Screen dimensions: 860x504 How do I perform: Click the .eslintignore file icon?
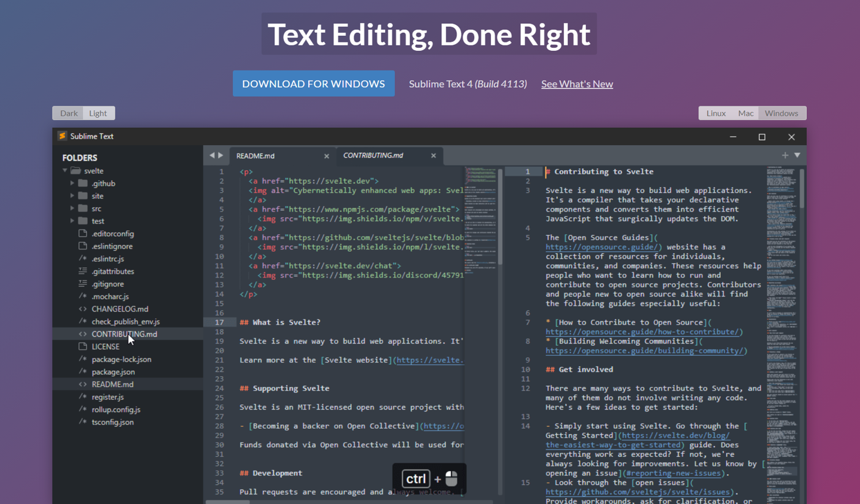click(x=83, y=246)
